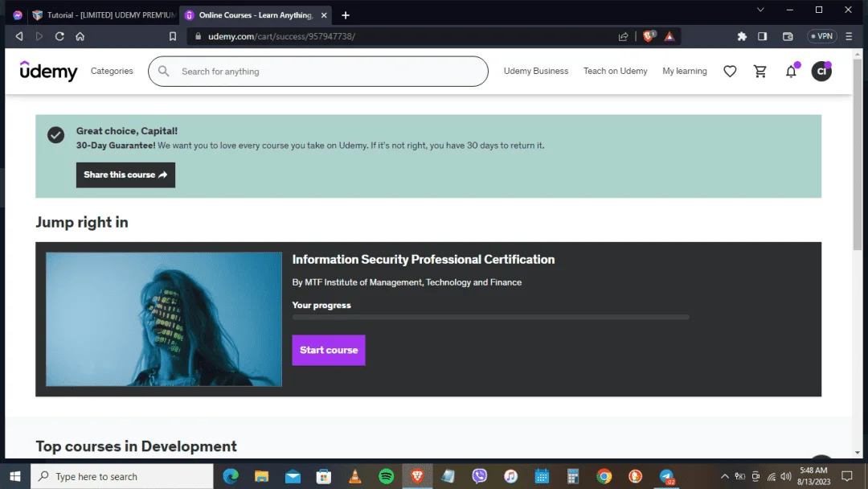The image size is (868, 489).
Task: Click the site lock icon in address bar
Action: tap(199, 36)
